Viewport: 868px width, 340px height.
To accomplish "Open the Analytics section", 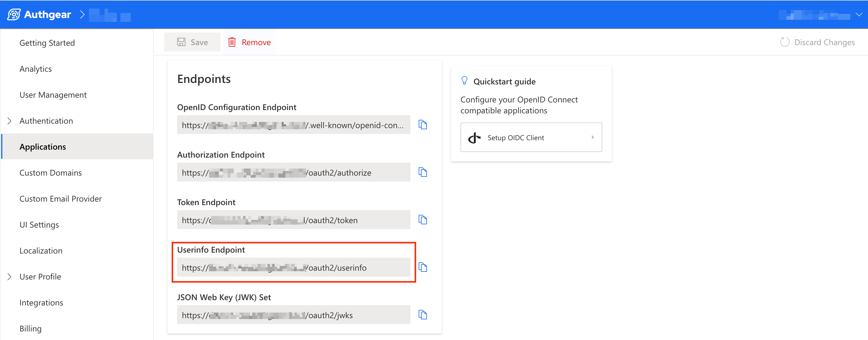I will tap(35, 69).
